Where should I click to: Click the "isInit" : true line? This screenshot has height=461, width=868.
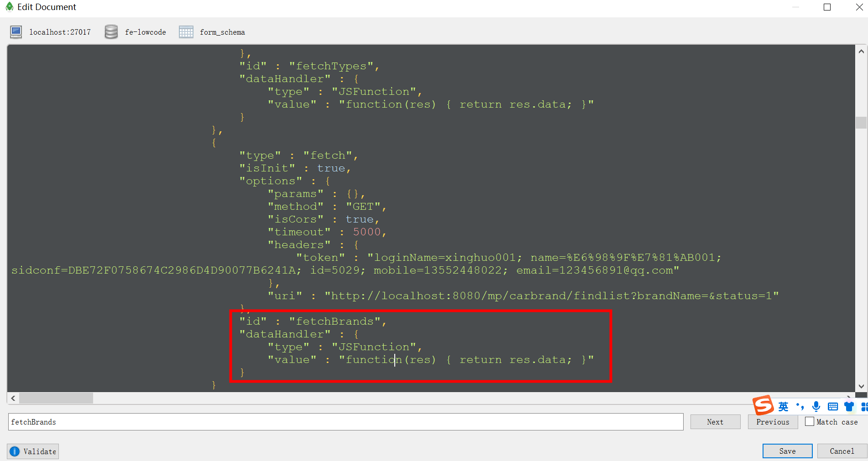pyautogui.click(x=295, y=168)
